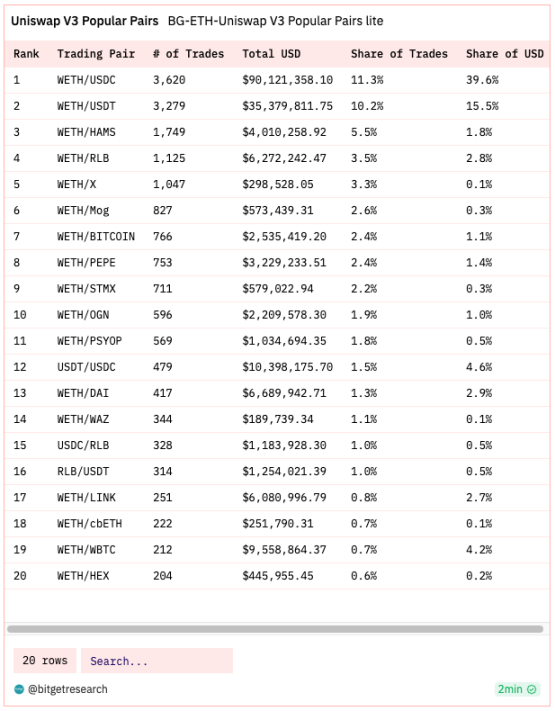Sort by Total USD column header

tap(271, 54)
